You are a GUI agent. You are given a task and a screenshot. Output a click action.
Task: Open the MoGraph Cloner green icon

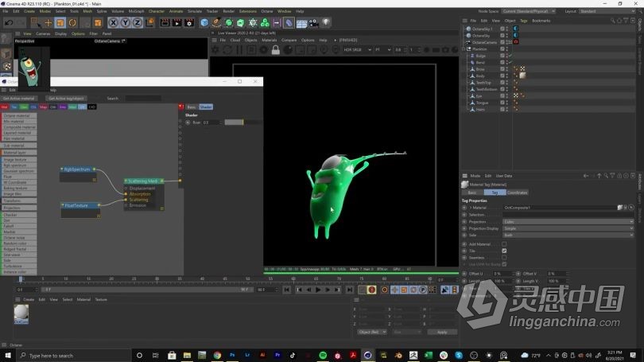point(265,22)
